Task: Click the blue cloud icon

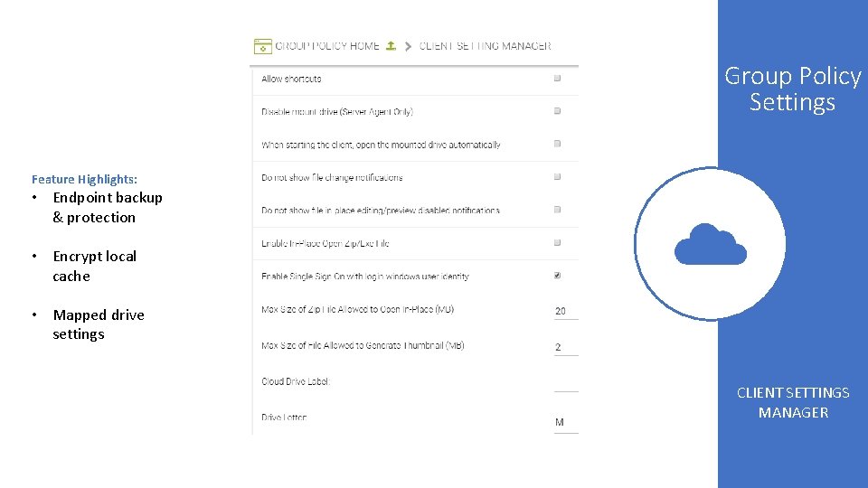Action: coord(711,244)
